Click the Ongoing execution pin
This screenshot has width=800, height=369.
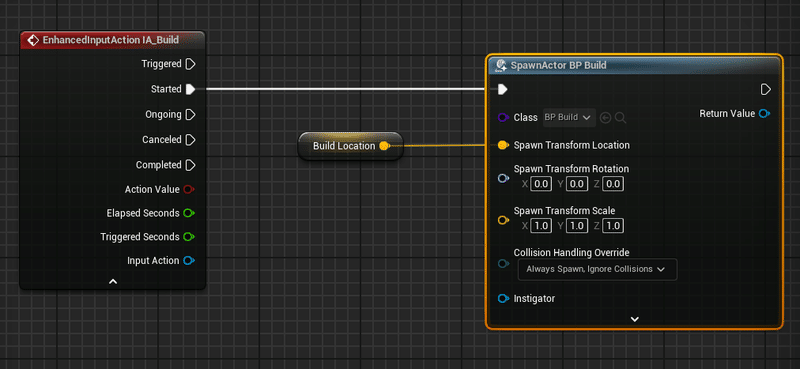[x=190, y=114]
